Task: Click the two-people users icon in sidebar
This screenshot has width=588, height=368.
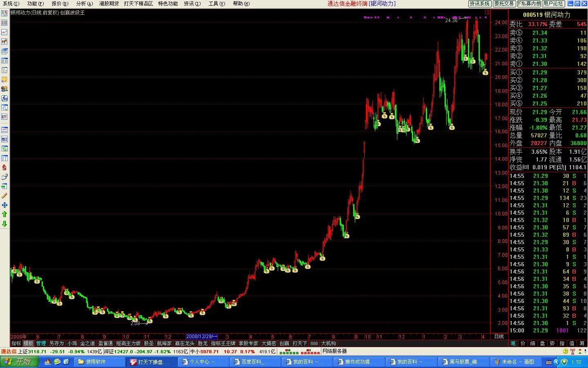Action: (4, 89)
